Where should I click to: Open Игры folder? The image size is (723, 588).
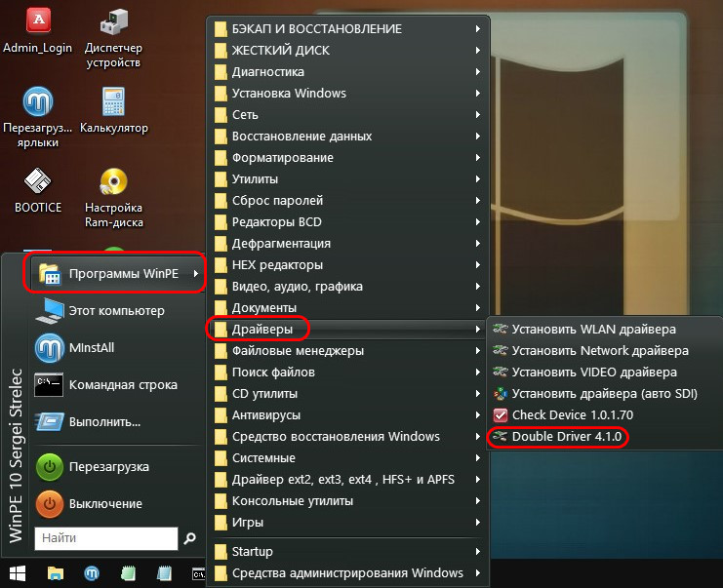(x=348, y=523)
